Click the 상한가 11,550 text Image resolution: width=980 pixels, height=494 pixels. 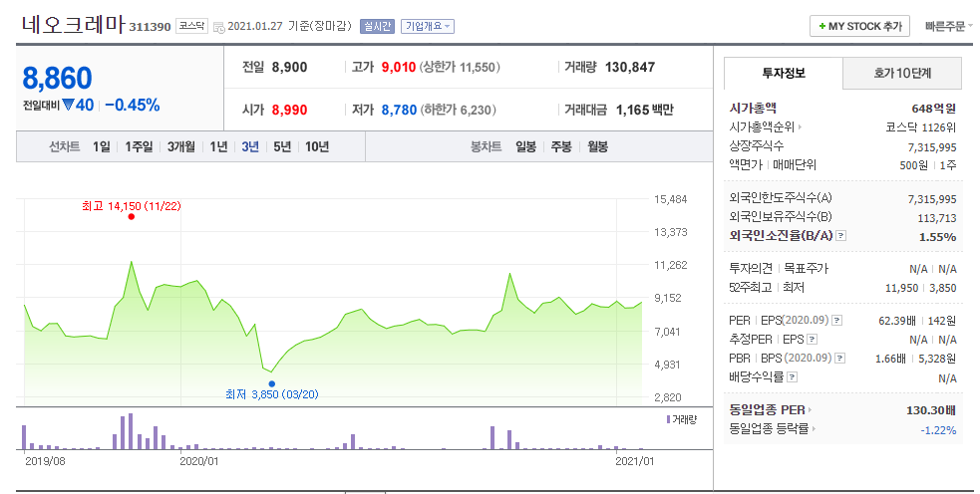460,68
